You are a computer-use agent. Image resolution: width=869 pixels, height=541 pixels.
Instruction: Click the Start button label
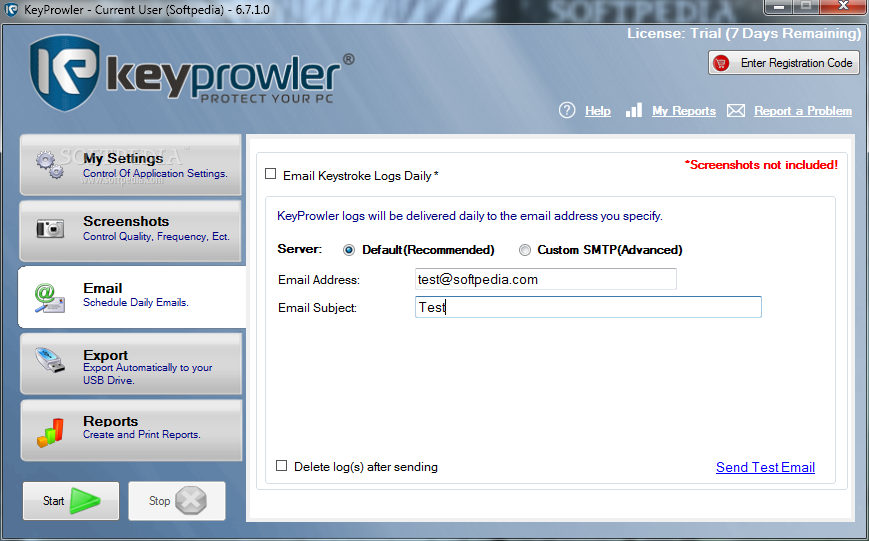click(54, 501)
